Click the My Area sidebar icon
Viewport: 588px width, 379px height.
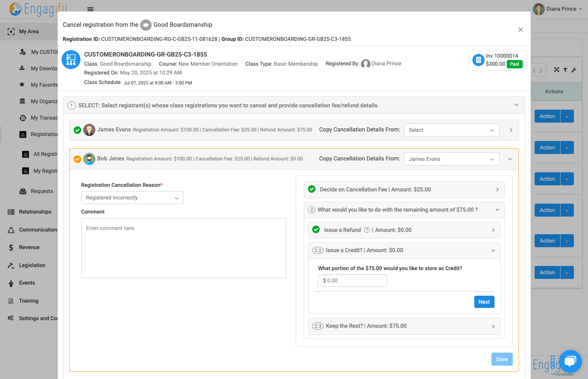(11, 32)
